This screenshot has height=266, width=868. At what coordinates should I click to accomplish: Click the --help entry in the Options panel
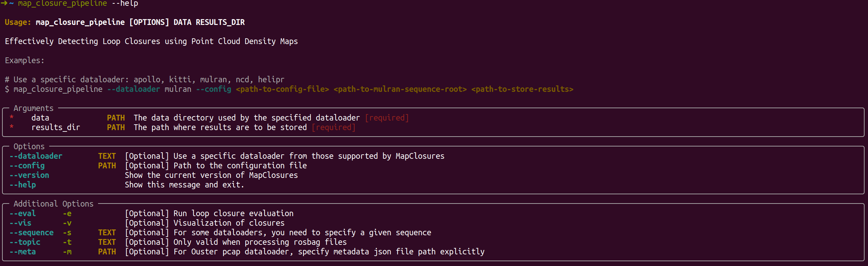click(x=23, y=185)
